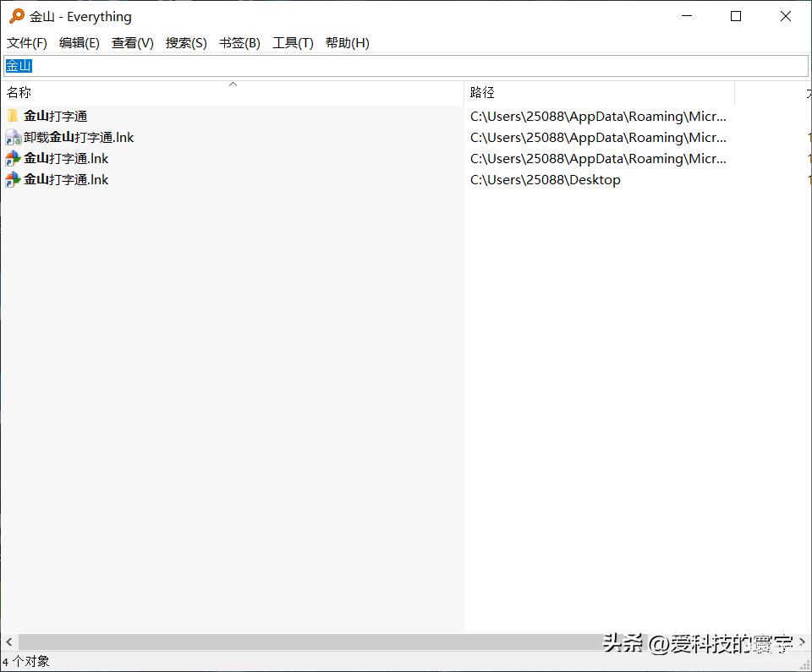
Task: Click path cell of 卸载金山打字通.lnk row
Action: click(x=598, y=137)
